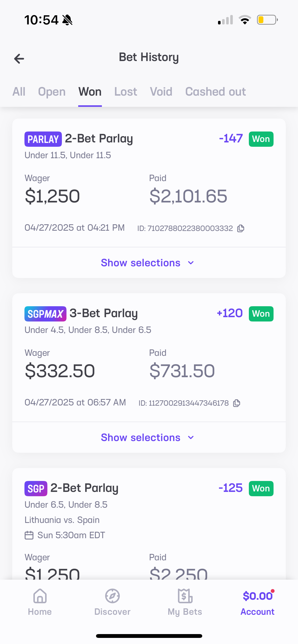This screenshot has height=644, width=298.
Task: Tap the SGPMAX badge
Action: [x=45, y=314]
